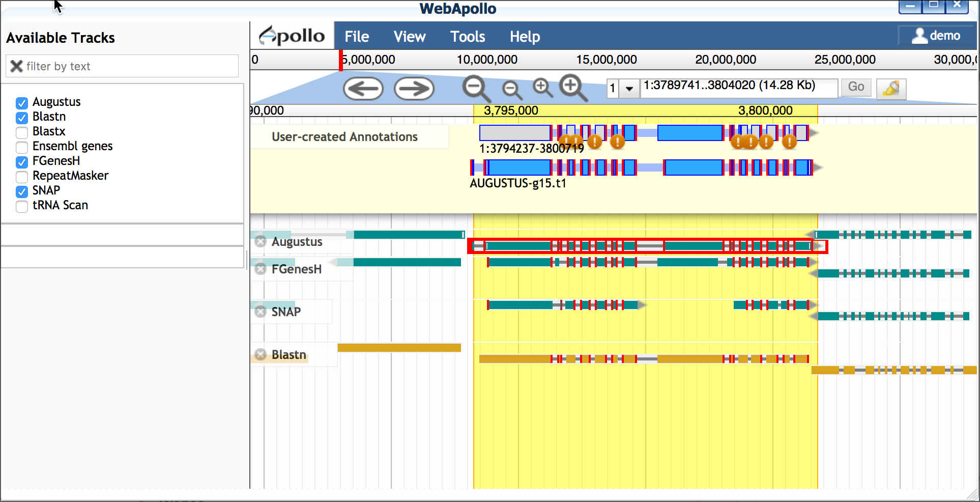Enable the Blastx track checkbox

[22, 132]
